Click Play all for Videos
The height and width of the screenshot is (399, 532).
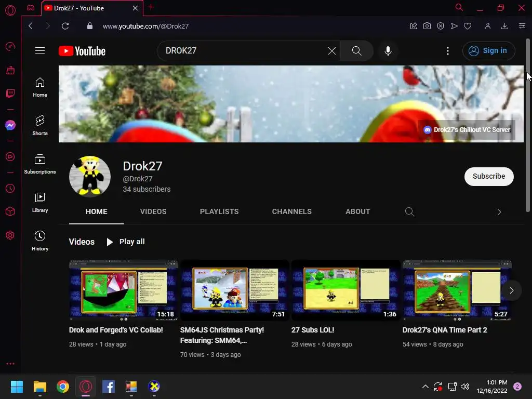[x=126, y=242]
